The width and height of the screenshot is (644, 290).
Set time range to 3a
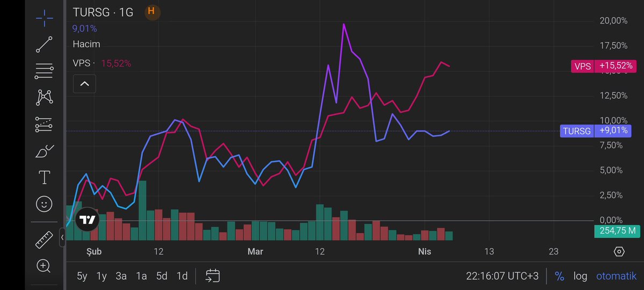click(x=121, y=276)
